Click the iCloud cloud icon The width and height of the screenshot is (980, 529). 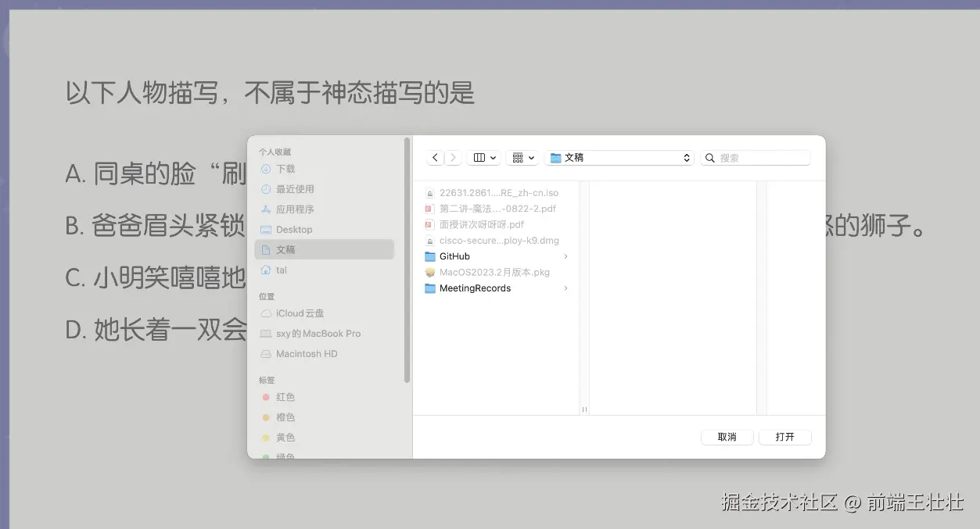click(266, 313)
